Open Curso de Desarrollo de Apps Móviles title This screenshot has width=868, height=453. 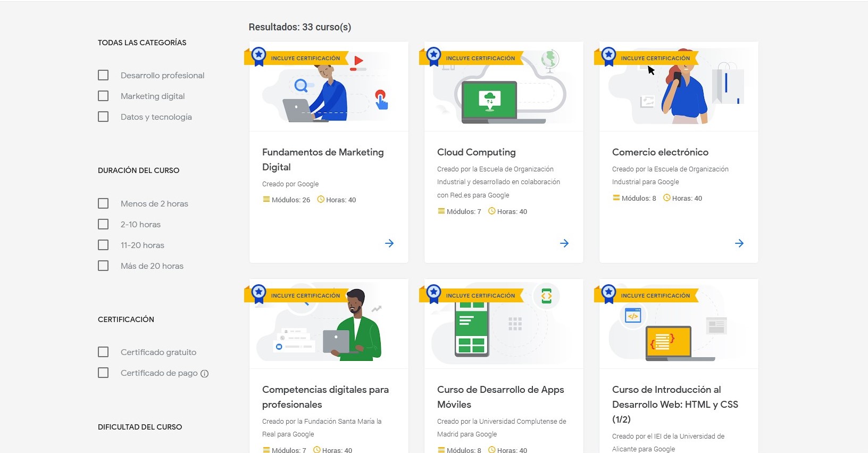500,397
